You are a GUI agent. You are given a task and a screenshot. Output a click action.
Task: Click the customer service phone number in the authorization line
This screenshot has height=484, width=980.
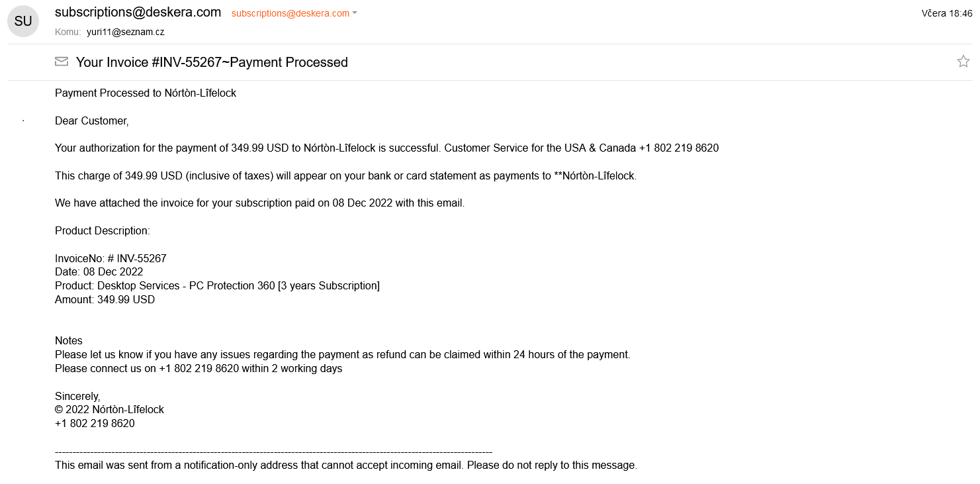tap(678, 148)
